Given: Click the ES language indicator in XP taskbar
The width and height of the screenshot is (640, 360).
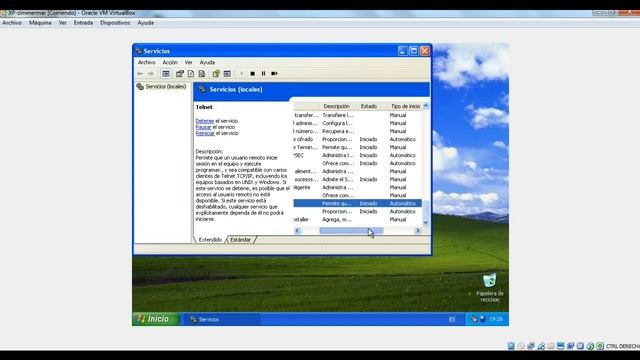Looking at the screenshot, I should [452, 319].
